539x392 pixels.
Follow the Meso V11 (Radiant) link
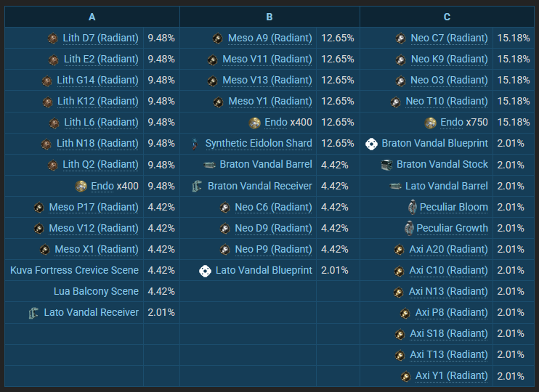[267, 60]
